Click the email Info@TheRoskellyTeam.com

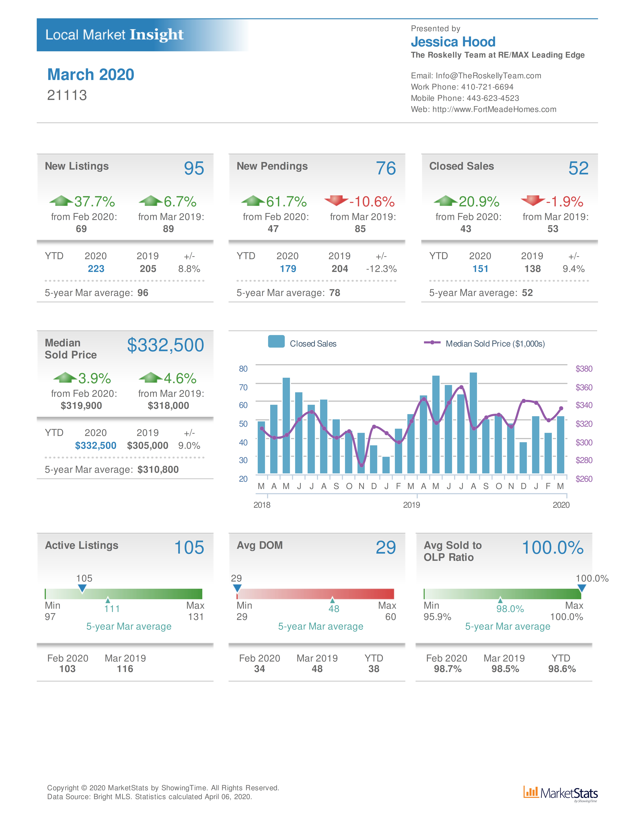coord(488,76)
